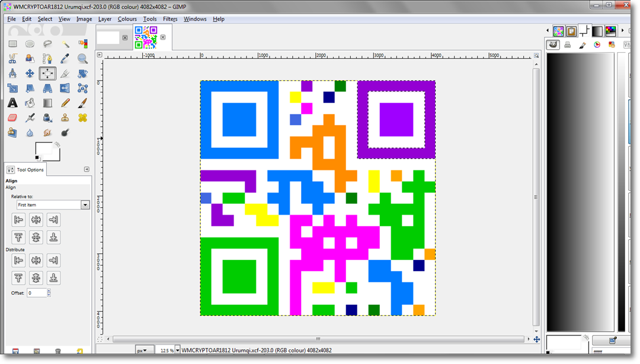The height and width of the screenshot is (364, 640).
Task: Swap foreground and background colours in toolbox
Action: pos(57,144)
